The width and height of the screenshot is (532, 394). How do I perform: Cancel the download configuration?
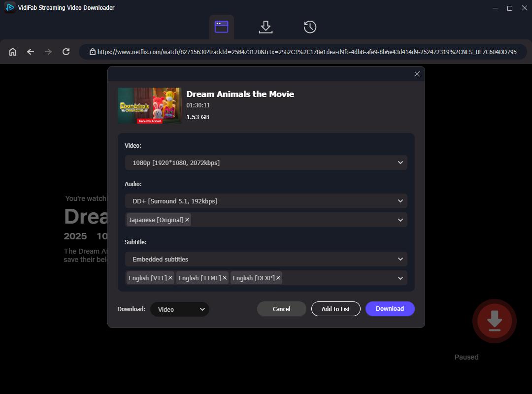pos(281,309)
